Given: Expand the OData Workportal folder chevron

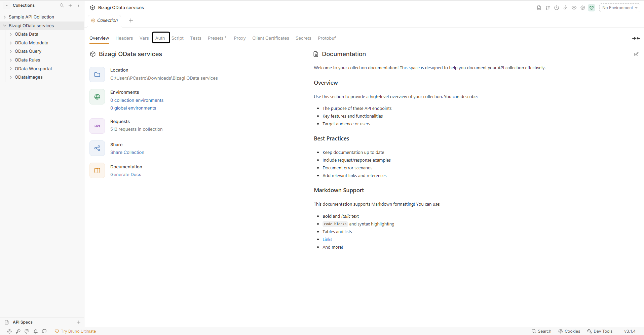Looking at the screenshot, I should pos(11,69).
